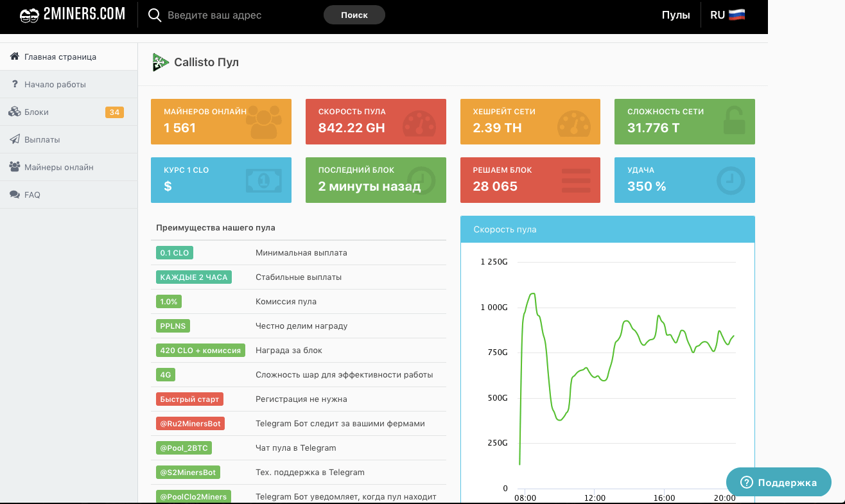Click the Callisto Пул heading

click(206, 62)
